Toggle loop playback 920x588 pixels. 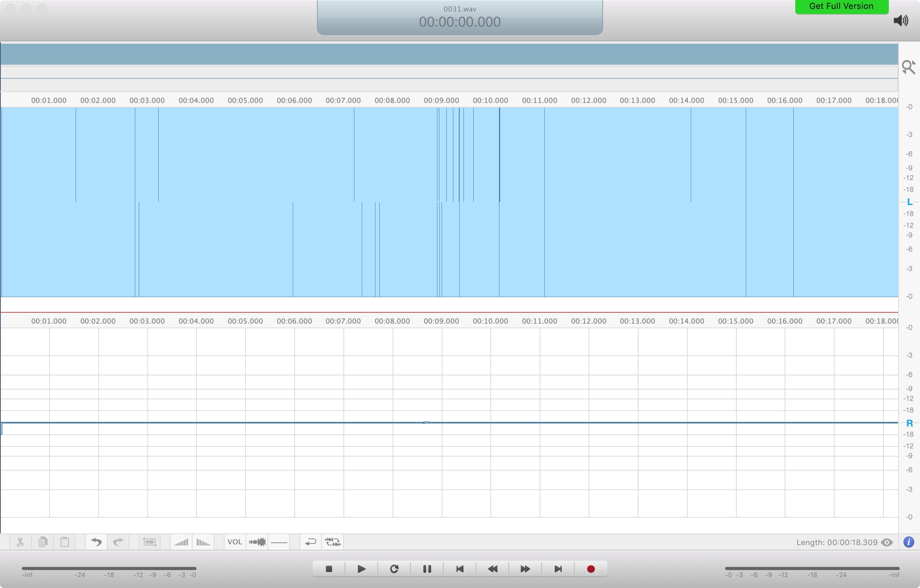click(394, 569)
